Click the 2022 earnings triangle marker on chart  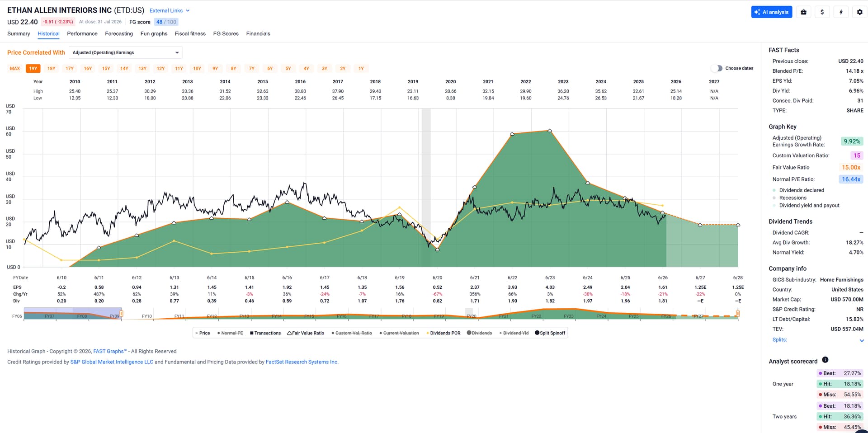pos(512,134)
